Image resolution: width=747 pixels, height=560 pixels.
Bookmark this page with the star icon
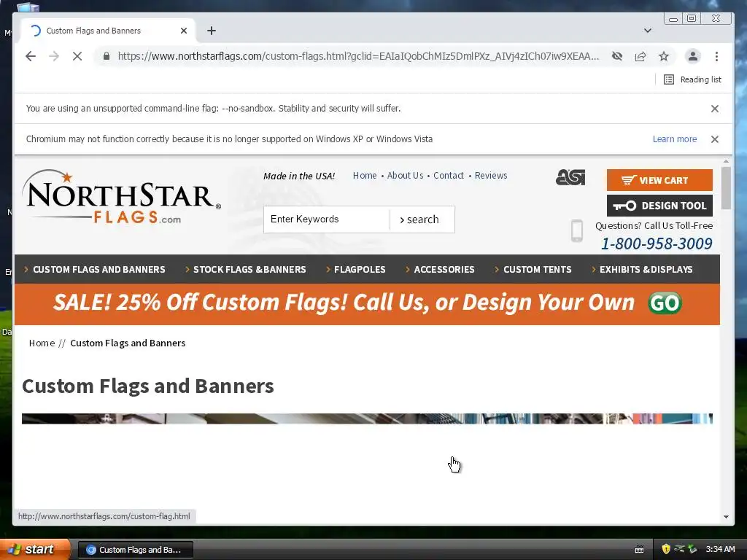coord(664,56)
